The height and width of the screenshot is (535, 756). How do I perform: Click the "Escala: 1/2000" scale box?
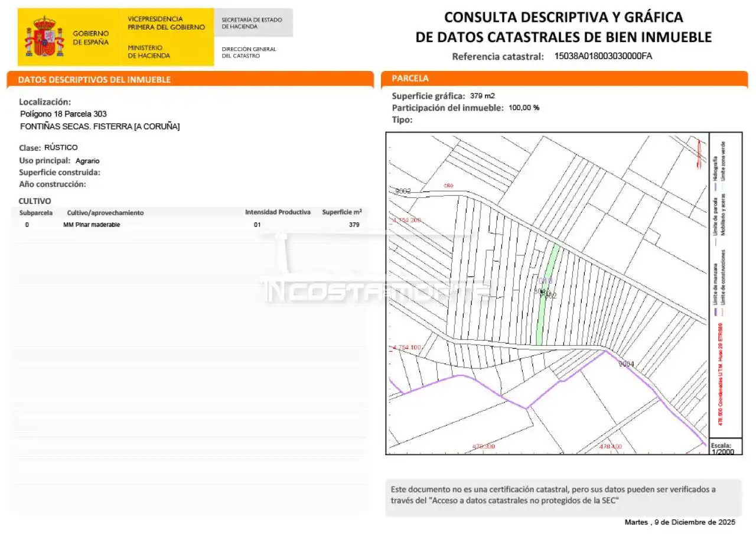tap(725, 448)
